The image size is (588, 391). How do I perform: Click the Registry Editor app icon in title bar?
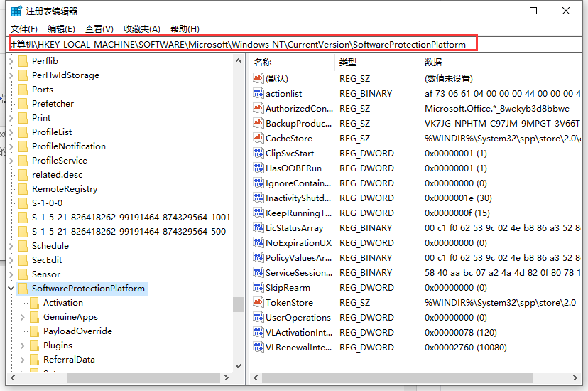[16, 11]
